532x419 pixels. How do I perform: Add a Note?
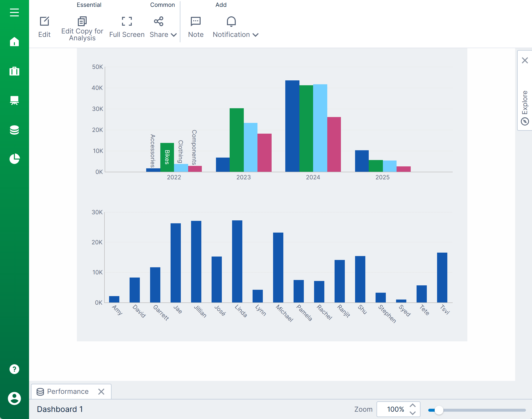[x=195, y=27]
